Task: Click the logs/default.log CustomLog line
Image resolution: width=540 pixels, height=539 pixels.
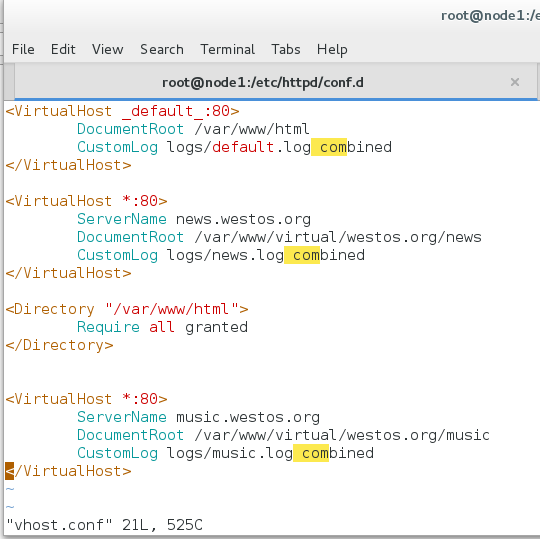Action: point(234,147)
